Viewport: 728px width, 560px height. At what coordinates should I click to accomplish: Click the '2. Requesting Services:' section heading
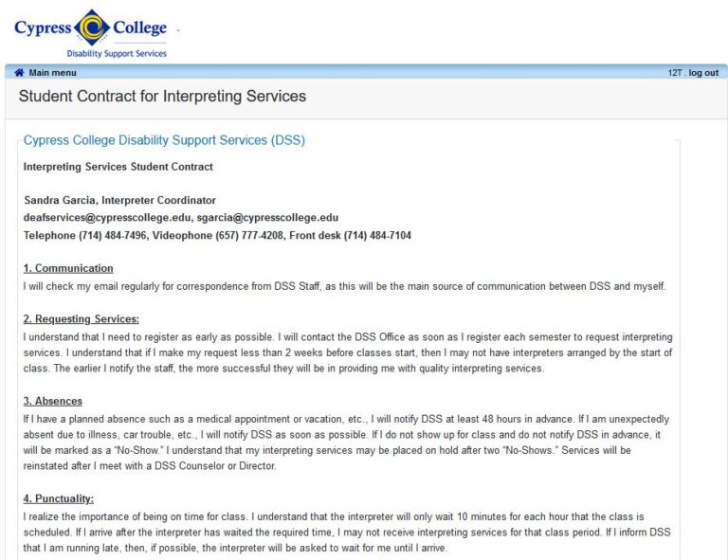[82, 319]
